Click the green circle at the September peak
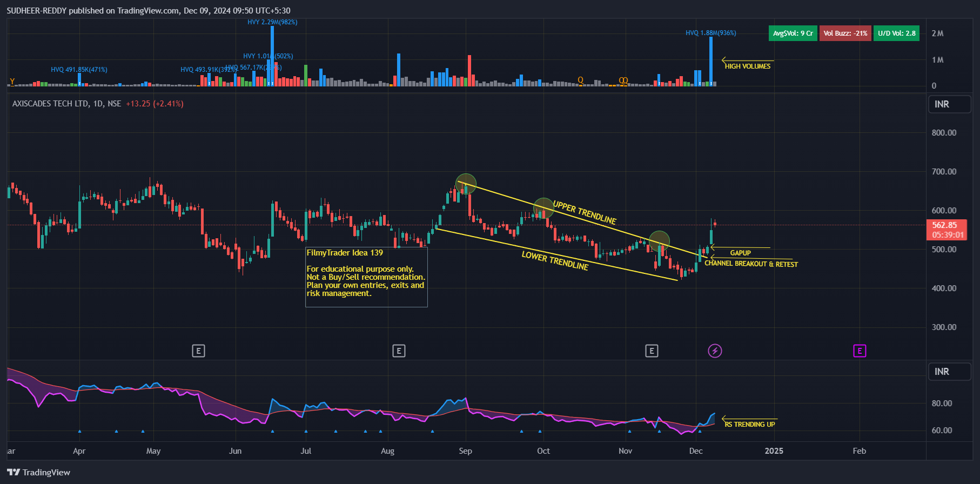This screenshot has height=484, width=980. [466, 184]
